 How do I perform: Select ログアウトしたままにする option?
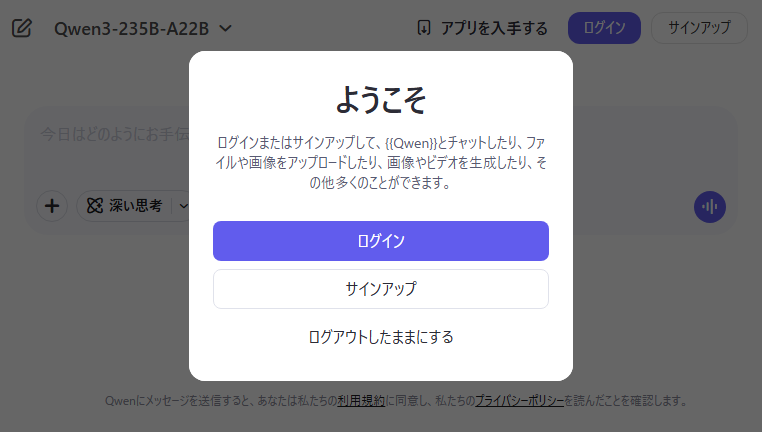click(381, 337)
